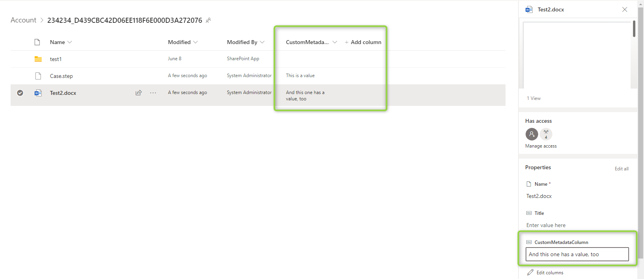
Task: Open the Modified By column dropdown
Action: [x=262, y=42]
